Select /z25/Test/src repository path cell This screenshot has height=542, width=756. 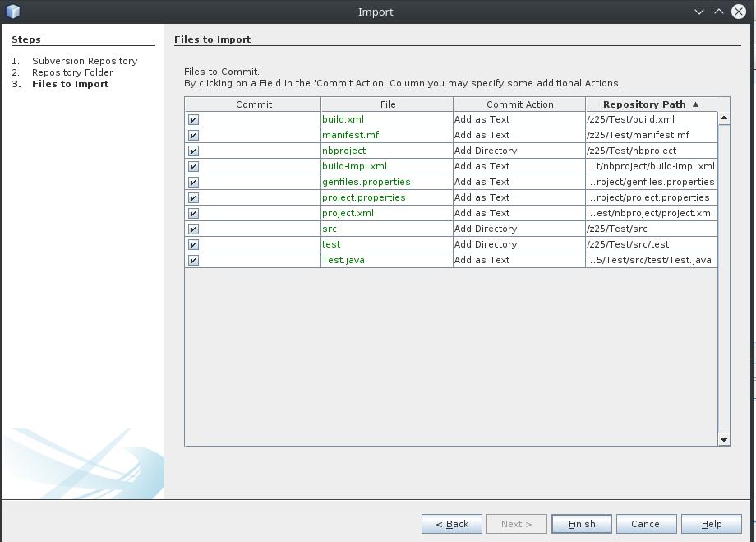651,229
